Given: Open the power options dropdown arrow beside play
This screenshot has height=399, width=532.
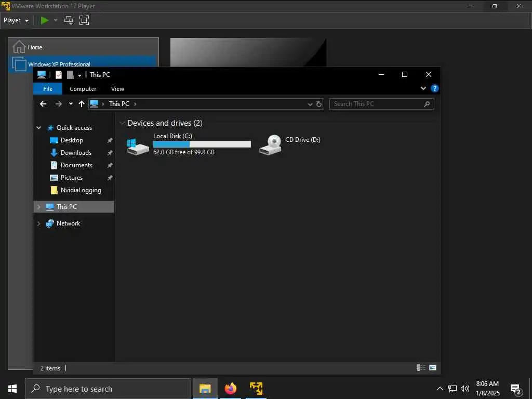Looking at the screenshot, I should [56, 20].
